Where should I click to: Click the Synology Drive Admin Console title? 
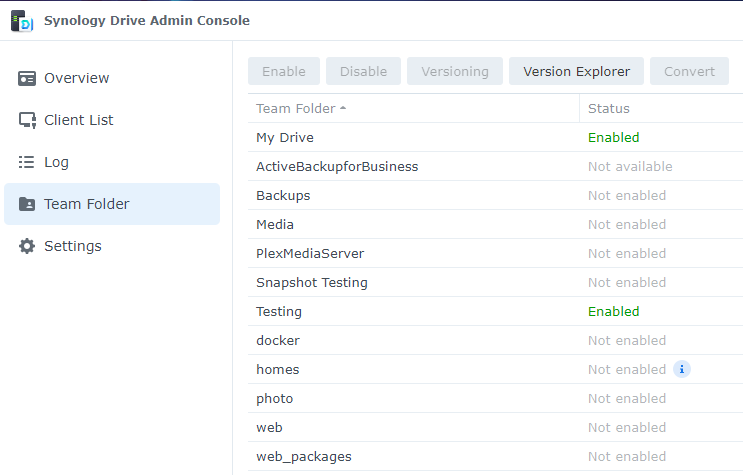coord(147,21)
